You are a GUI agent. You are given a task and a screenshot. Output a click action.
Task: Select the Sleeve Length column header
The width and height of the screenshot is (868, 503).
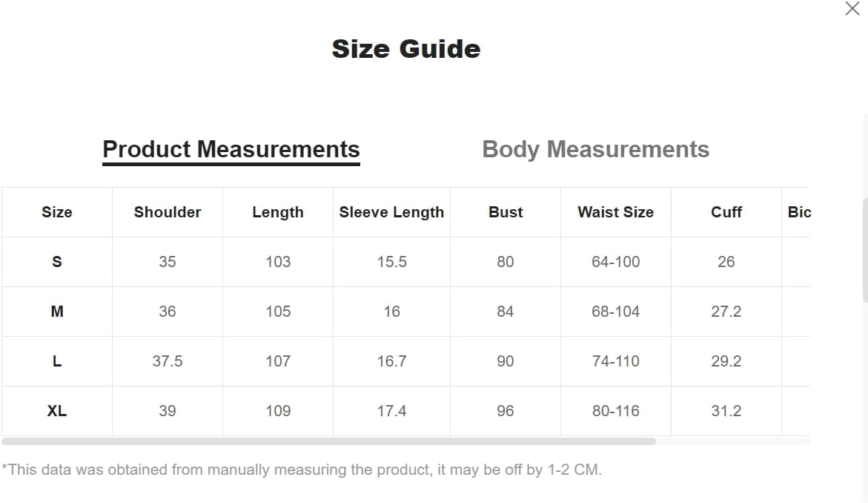[391, 212]
